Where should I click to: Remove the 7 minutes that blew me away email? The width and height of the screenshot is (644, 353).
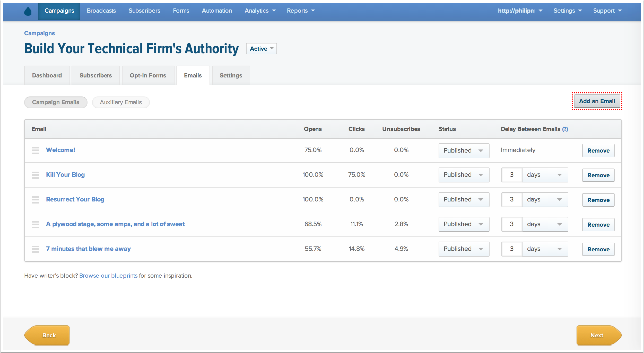pyautogui.click(x=598, y=249)
